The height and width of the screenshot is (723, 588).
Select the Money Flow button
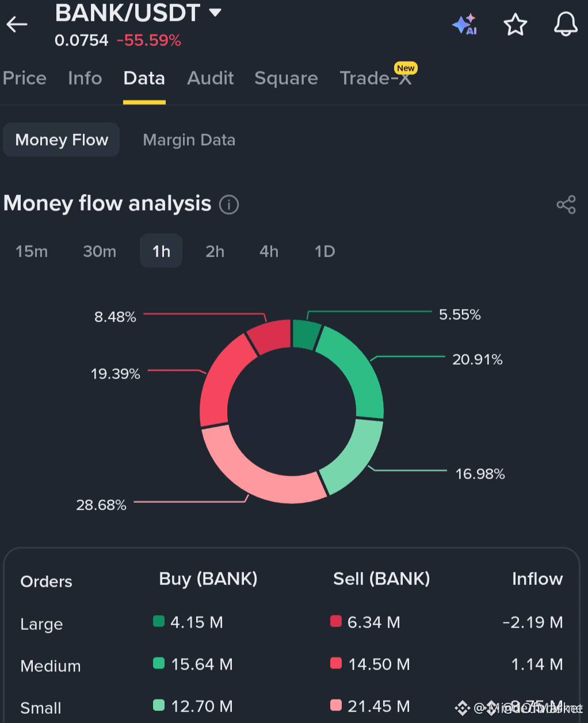[x=62, y=140]
